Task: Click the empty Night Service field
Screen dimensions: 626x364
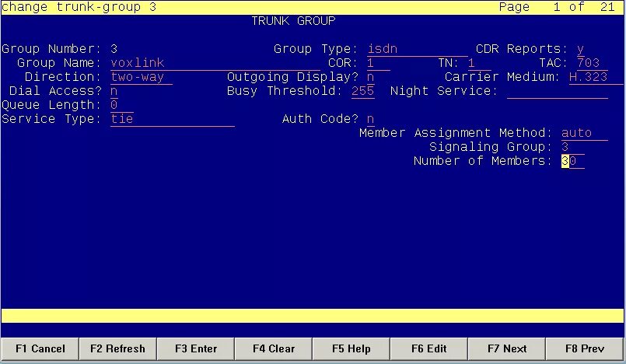Action: tap(558, 92)
